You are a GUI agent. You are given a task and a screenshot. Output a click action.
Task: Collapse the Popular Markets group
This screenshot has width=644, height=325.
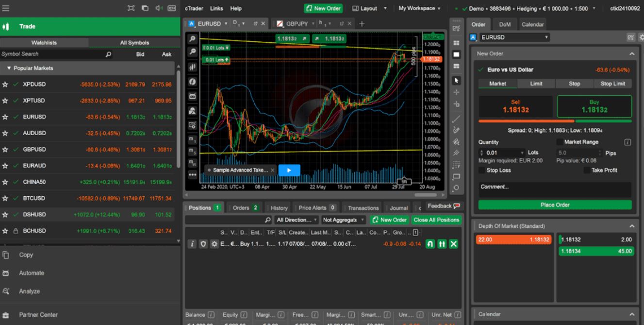tap(9, 68)
